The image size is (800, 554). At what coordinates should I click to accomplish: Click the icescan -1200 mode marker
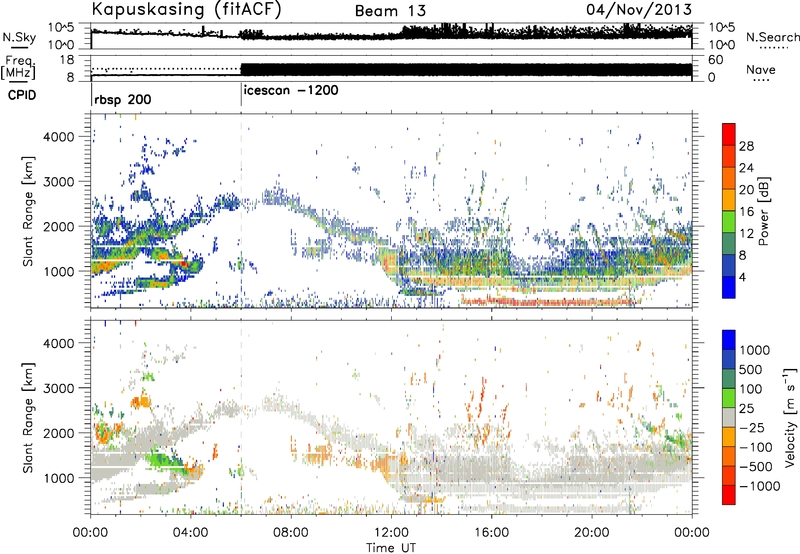pos(291,90)
